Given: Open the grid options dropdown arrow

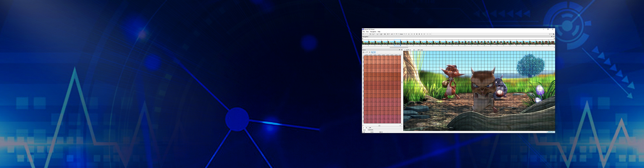Looking at the screenshot, I should (x=398, y=34).
